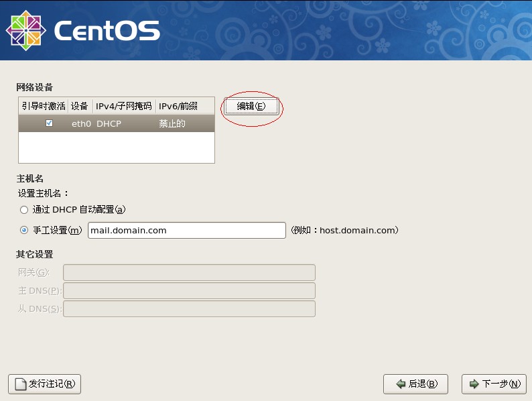Click the green right arrow on 下一步 button

tap(474, 384)
